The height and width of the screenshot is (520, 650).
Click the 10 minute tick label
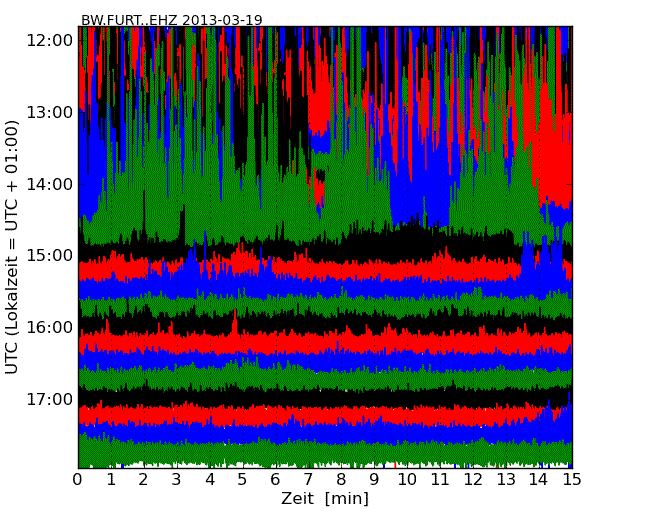pyautogui.click(x=407, y=480)
